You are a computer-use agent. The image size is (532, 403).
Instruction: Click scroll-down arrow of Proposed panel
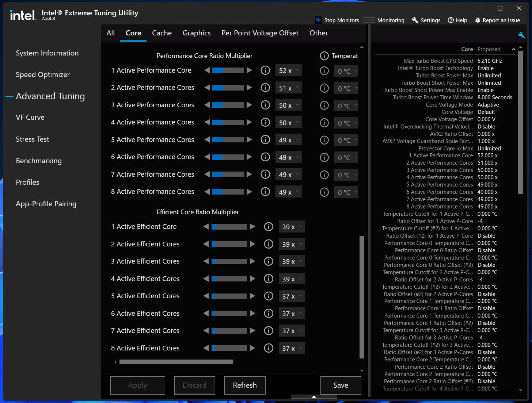click(x=521, y=390)
